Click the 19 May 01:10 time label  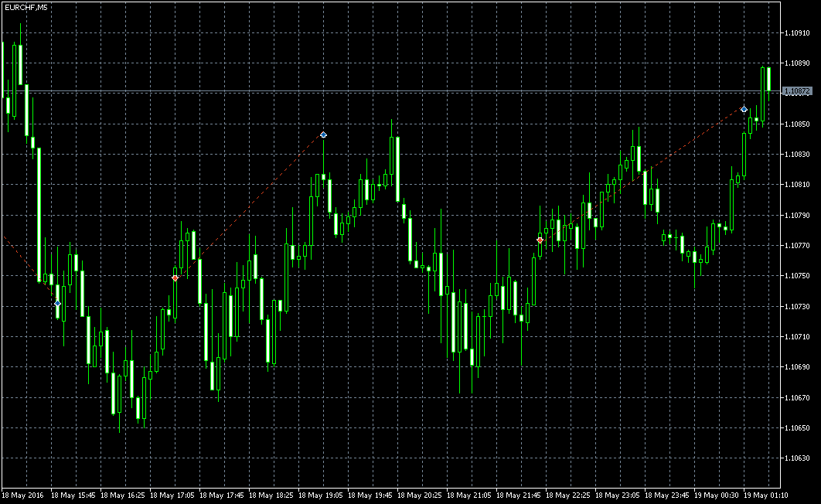[765, 495]
